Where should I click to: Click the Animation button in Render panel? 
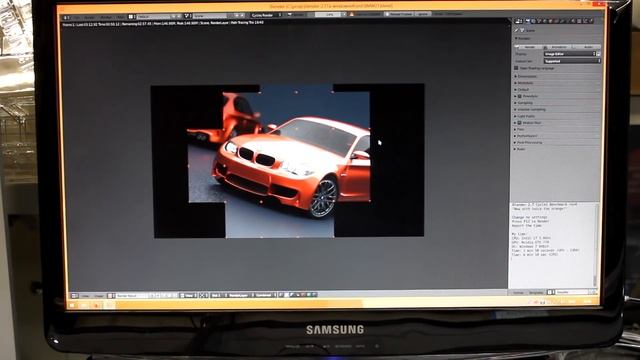[x=558, y=47]
